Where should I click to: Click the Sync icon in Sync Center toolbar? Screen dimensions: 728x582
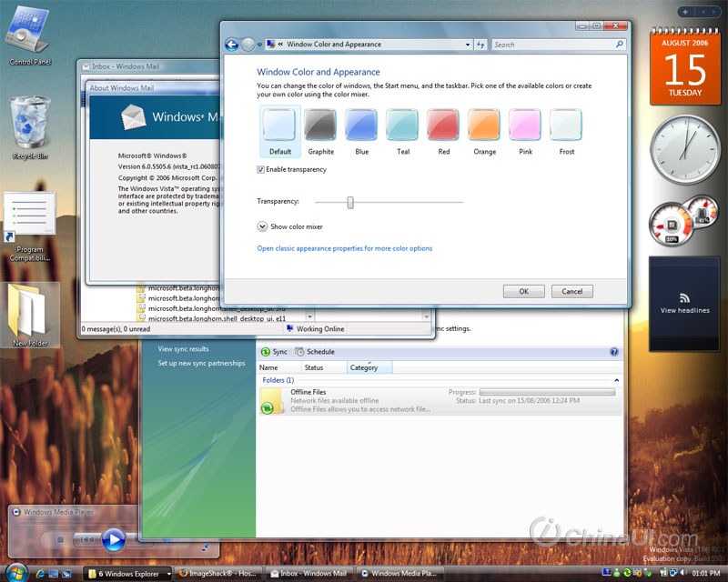[266, 352]
